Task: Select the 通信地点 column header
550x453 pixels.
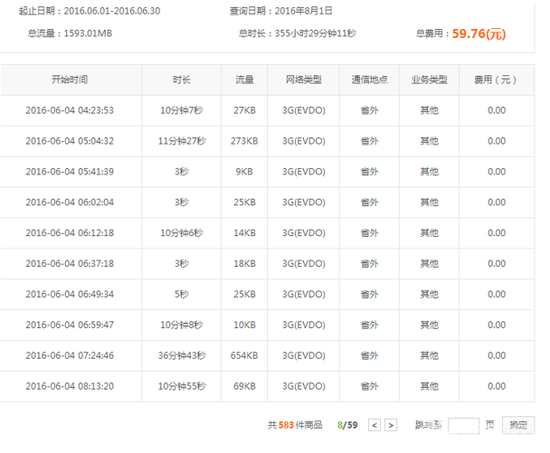Action: tap(369, 80)
